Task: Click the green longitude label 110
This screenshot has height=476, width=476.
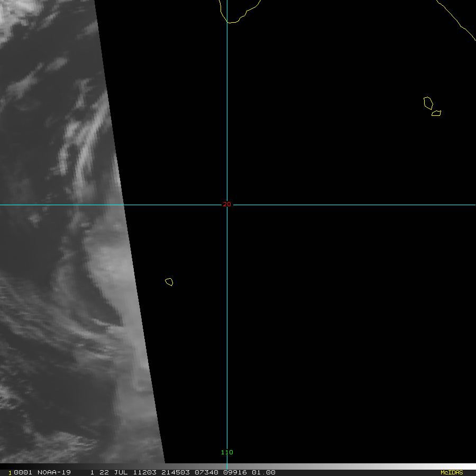Action: tap(227, 452)
